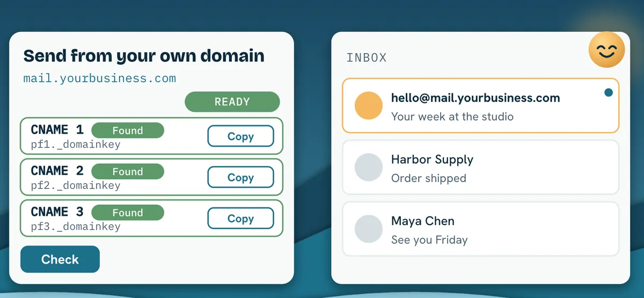The image size is (644, 298).
Task: Click the orange avatar of hello@mail.yourbusiness.com
Action: (x=369, y=106)
